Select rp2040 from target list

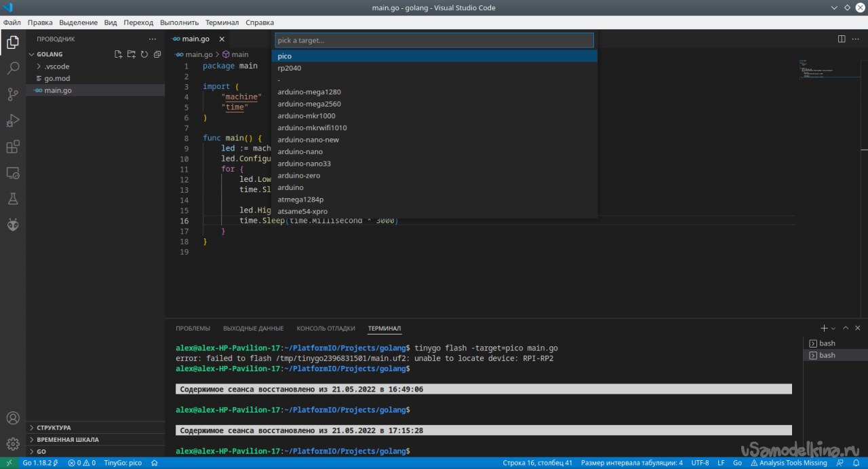click(435, 68)
